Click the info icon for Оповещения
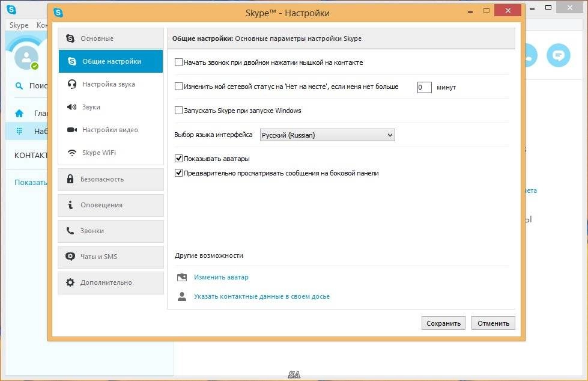 [x=70, y=205]
